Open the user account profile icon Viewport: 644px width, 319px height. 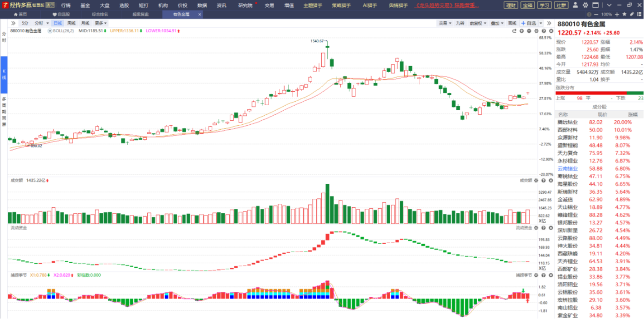click(575, 5)
